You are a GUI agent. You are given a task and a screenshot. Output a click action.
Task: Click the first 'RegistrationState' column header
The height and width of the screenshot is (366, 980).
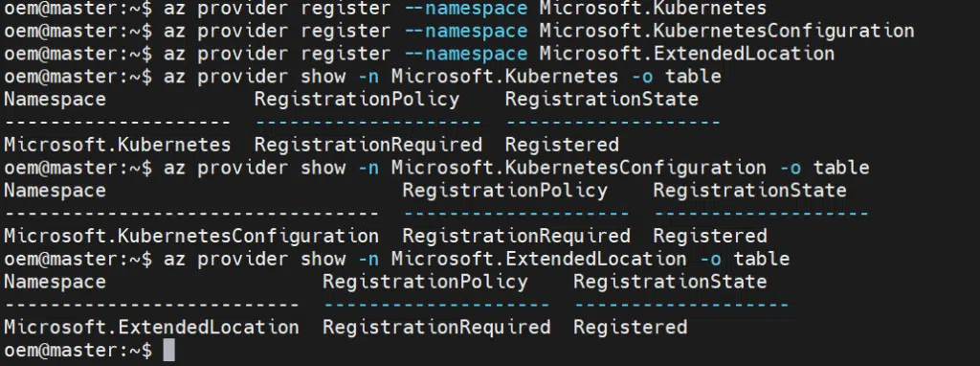pyautogui.click(x=601, y=100)
